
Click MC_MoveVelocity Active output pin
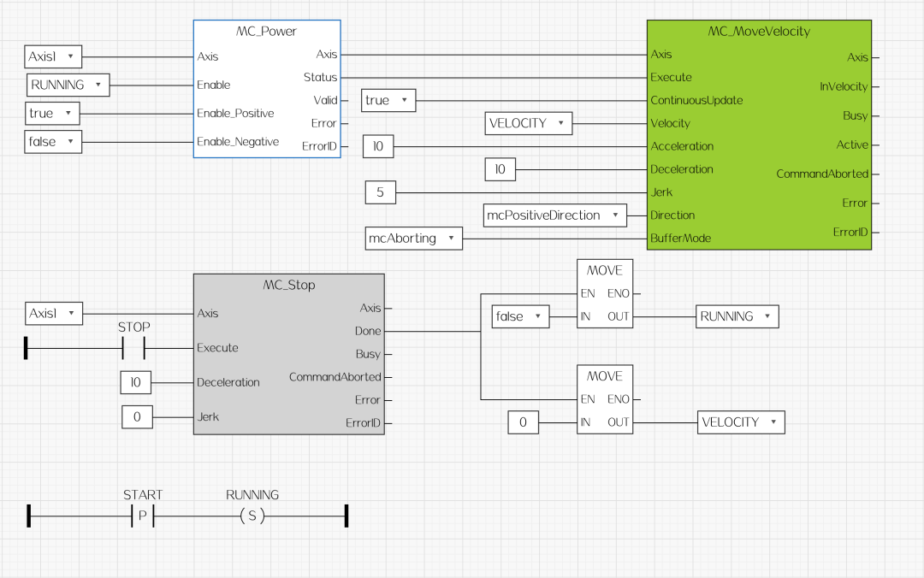[852, 144]
